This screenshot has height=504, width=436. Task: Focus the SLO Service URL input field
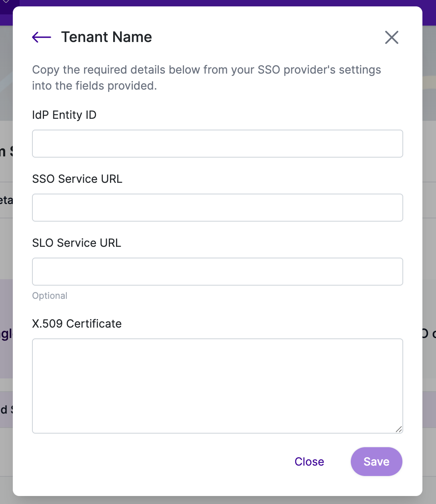[x=218, y=272]
